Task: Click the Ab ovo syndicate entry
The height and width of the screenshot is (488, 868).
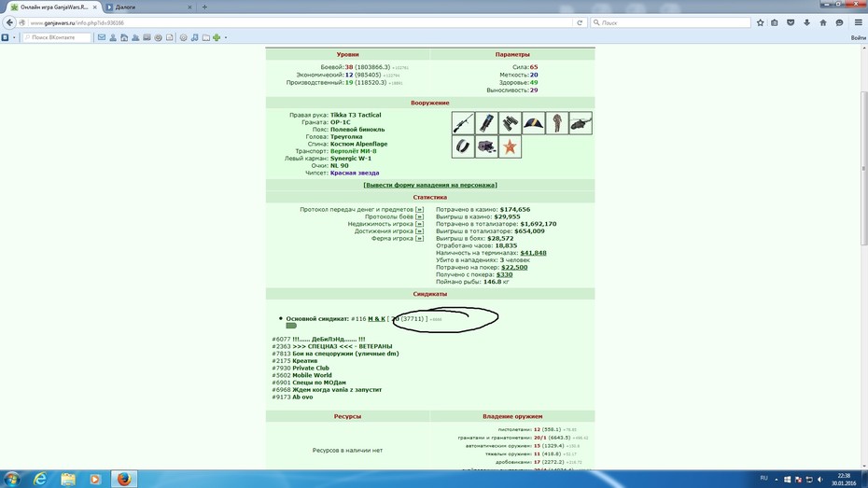Action: (x=302, y=397)
